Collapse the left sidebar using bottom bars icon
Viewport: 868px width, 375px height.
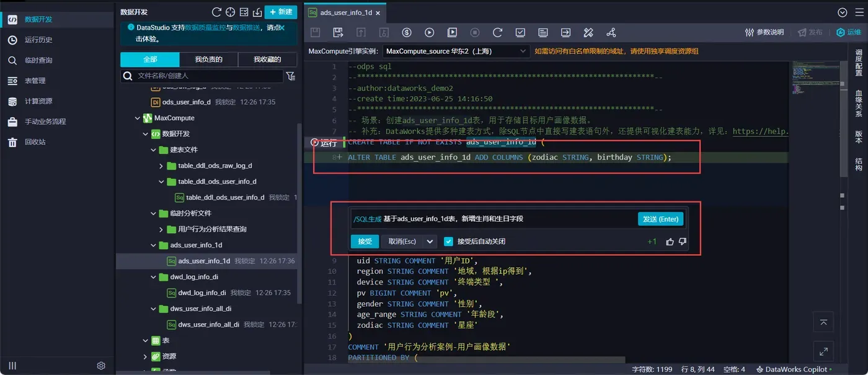[x=12, y=366]
